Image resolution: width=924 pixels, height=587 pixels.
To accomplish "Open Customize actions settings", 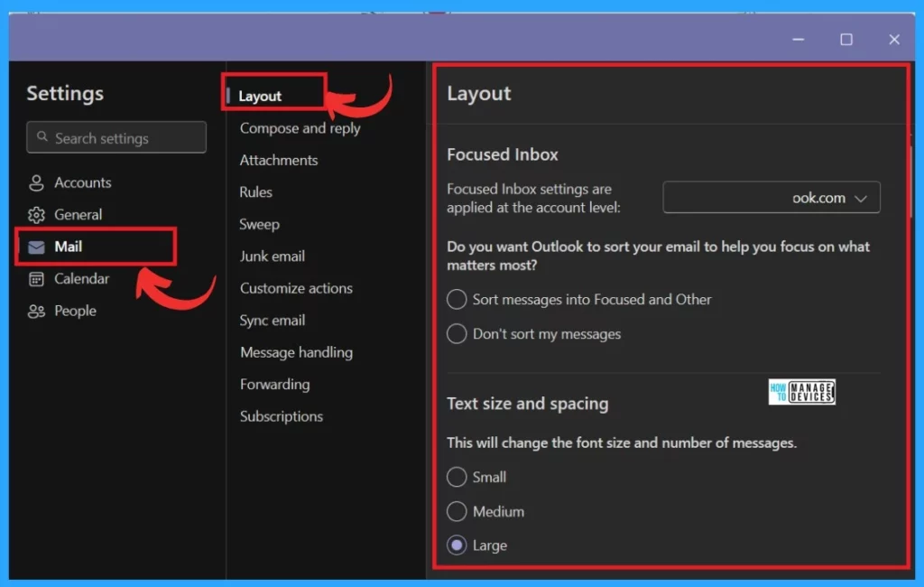I will 296,288.
